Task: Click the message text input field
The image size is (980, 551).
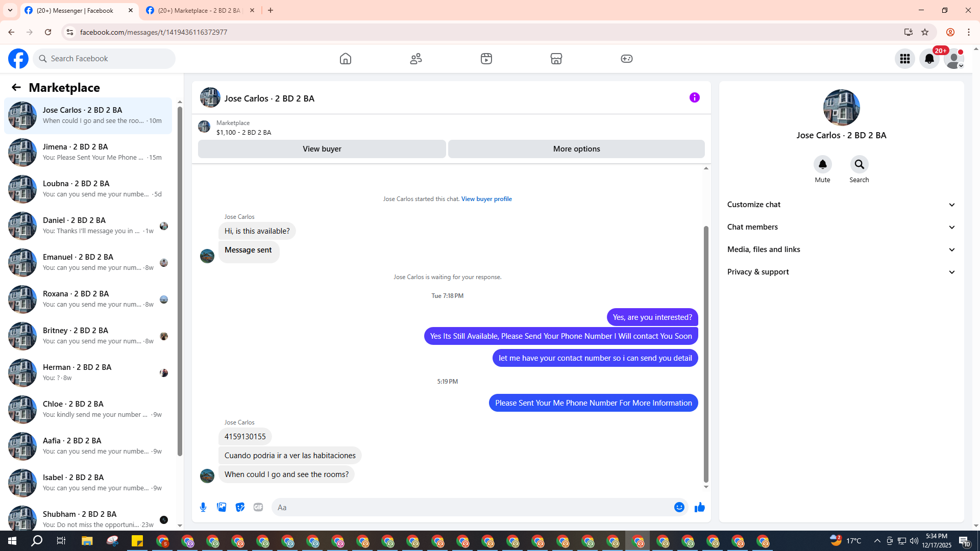Action: (472, 507)
